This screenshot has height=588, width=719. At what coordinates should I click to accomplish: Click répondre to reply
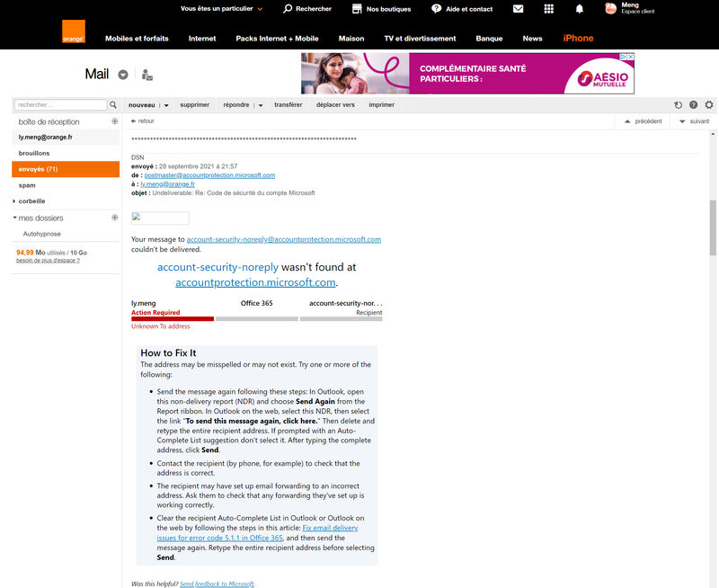click(236, 104)
